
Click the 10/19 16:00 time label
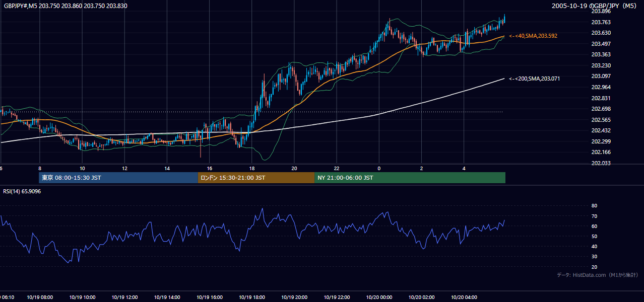coord(209,297)
